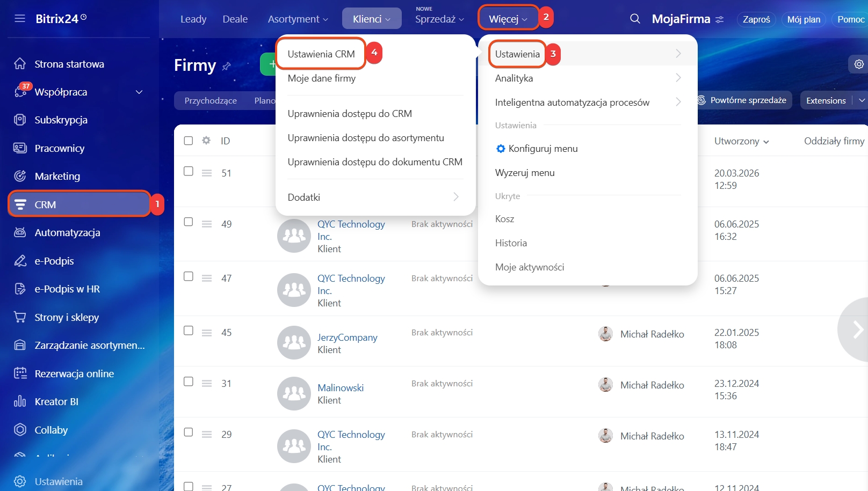
Task: Click the pin icon next to Firmy
Action: pyautogui.click(x=226, y=67)
